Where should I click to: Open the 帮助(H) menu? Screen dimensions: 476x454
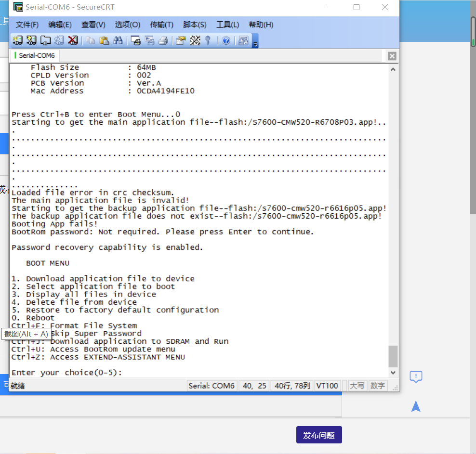coord(261,25)
